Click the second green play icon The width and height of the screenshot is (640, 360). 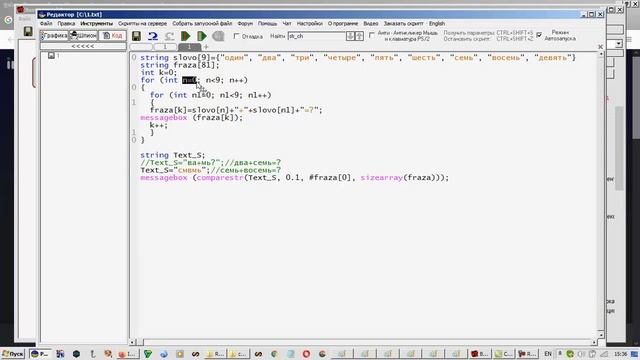202,36
